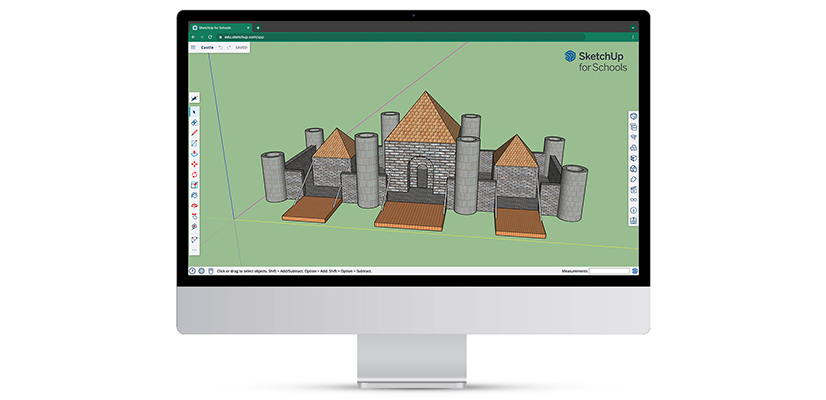Viewport: 826px width, 400px height.
Task: Open the Scenes panel
Action: 633,188
